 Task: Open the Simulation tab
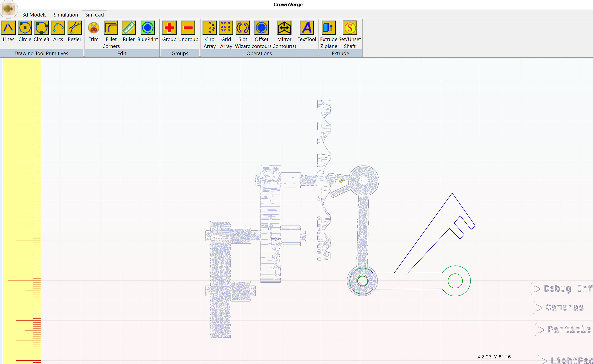click(x=65, y=15)
